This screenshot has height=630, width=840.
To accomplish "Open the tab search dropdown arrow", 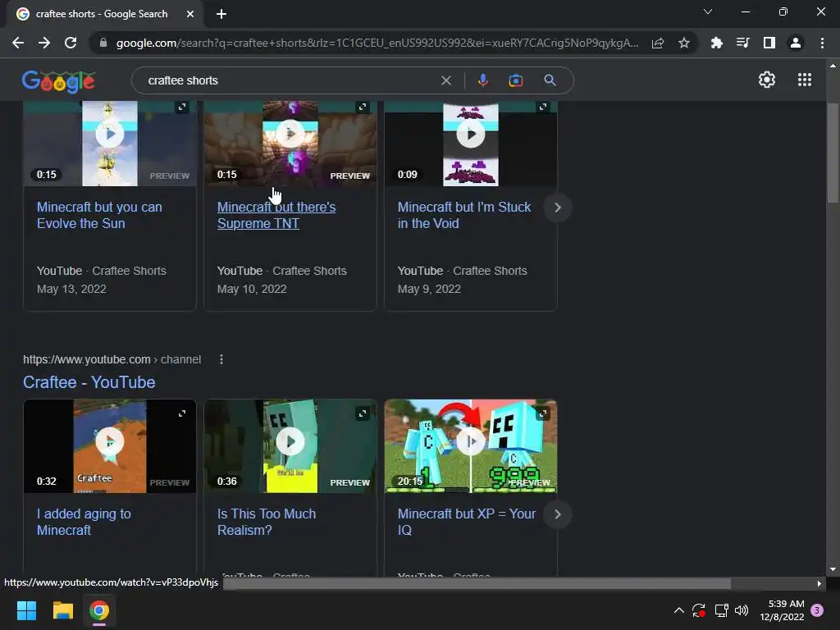I will tap(708, 11).
